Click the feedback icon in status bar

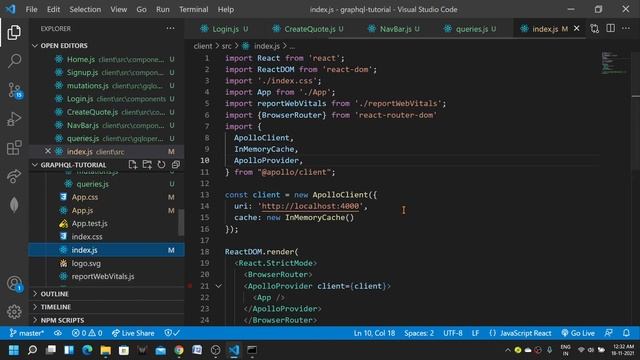click(x=609, y=333)
